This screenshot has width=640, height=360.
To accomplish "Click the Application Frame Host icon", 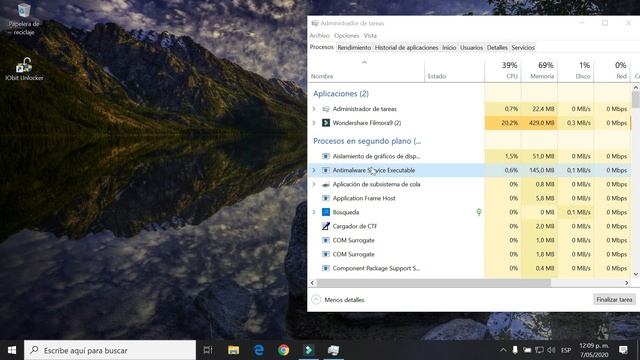I will (326, 198).
